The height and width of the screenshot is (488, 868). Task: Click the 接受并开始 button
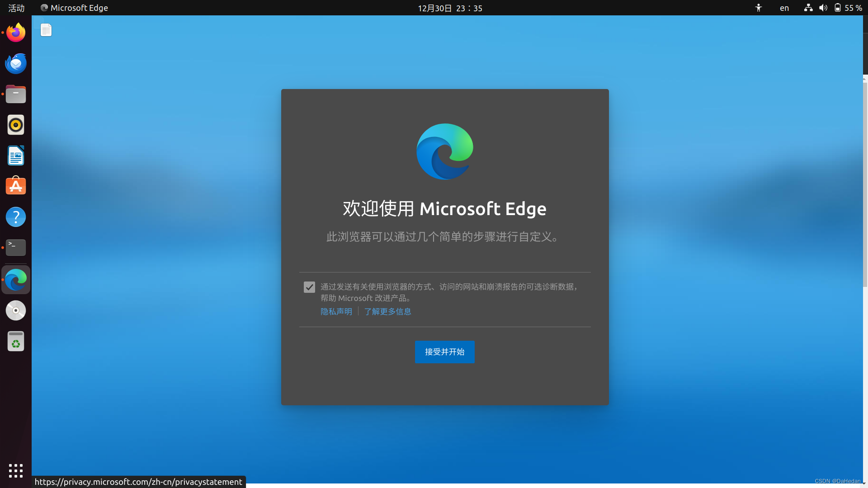444,352
